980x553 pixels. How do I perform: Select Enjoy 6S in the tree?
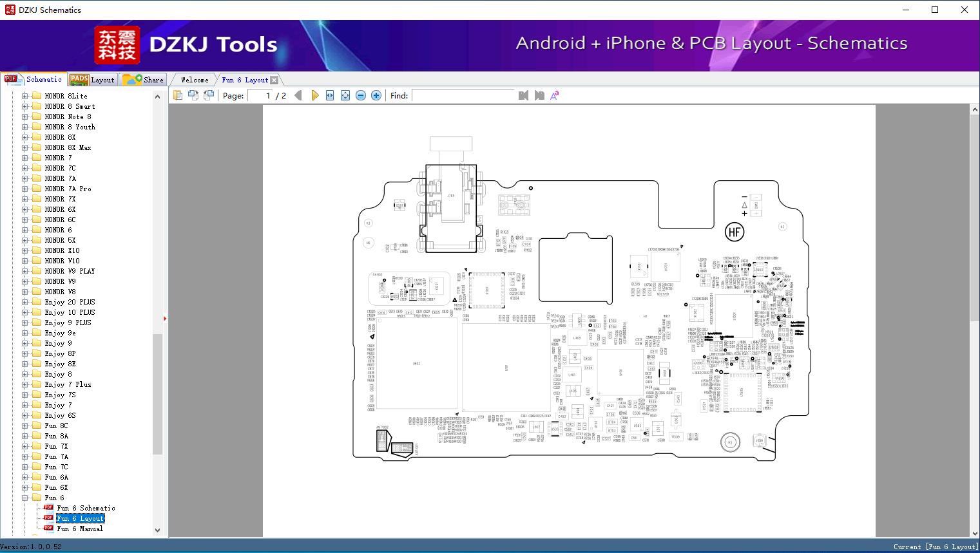click(x=60, y=415)
